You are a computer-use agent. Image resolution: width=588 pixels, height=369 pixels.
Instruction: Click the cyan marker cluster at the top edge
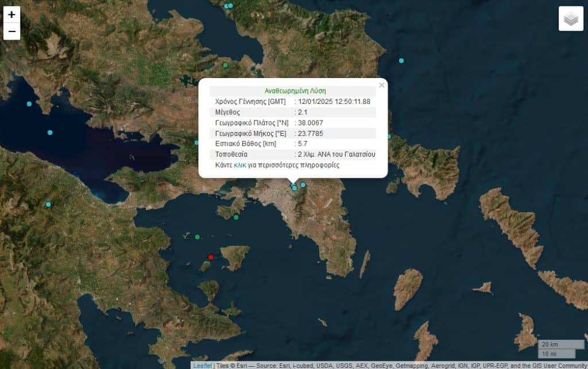[x=229, y=6]
